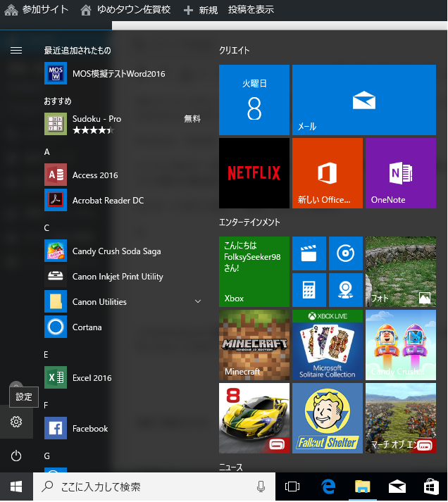448x502 pixels.
Task: Click the microphone icon in search box
Action: 261,487
